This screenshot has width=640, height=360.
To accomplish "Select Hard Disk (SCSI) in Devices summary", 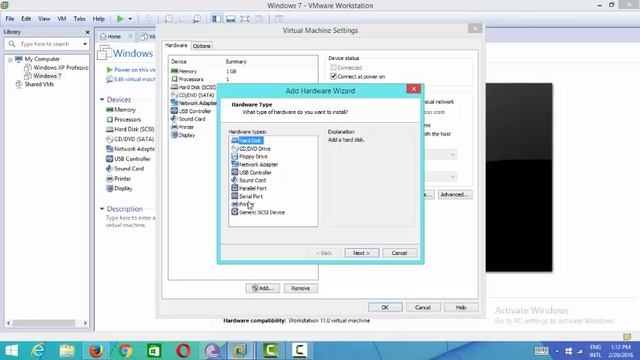I will [x=130, y=129].
